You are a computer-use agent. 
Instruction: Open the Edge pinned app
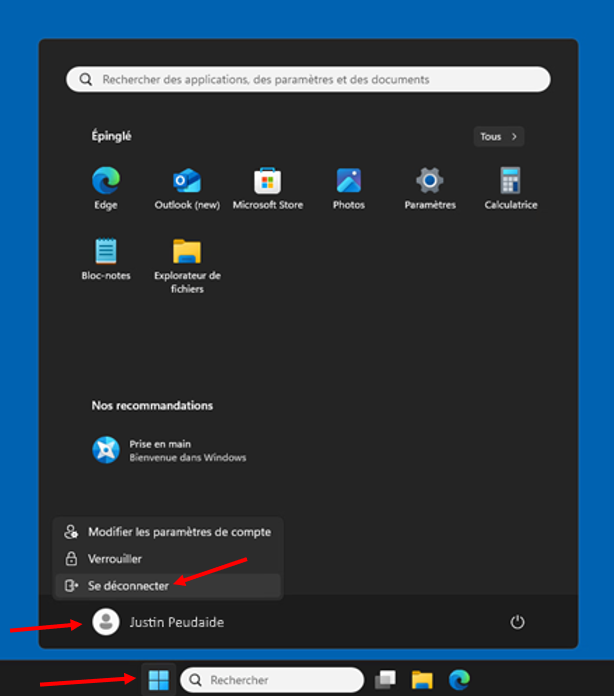pos(106,188)
